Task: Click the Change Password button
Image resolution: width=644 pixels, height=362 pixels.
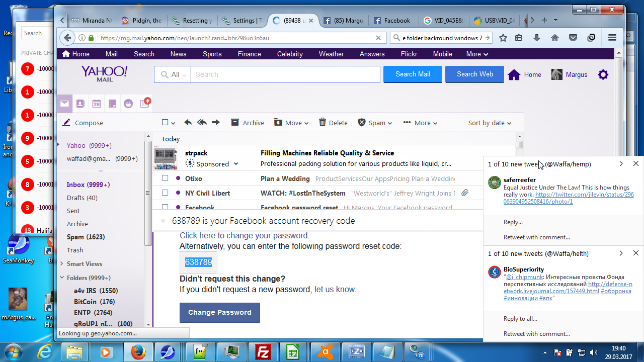Action: (x=220, y=312)
